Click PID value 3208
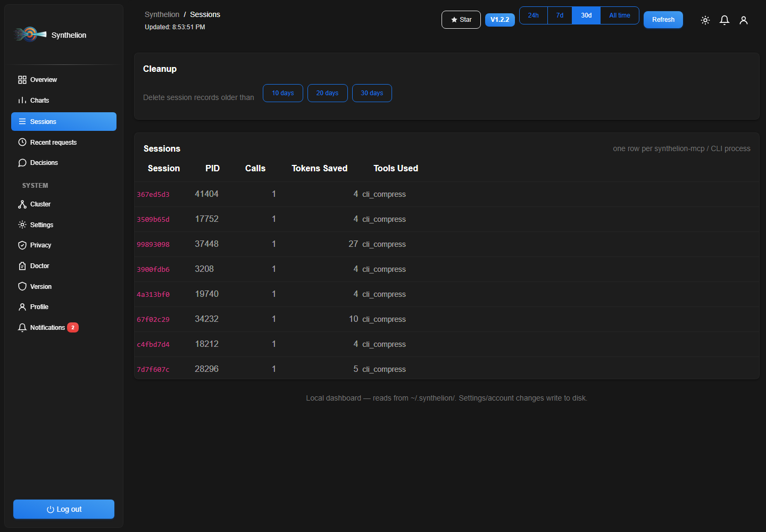 tap(204, 269)
